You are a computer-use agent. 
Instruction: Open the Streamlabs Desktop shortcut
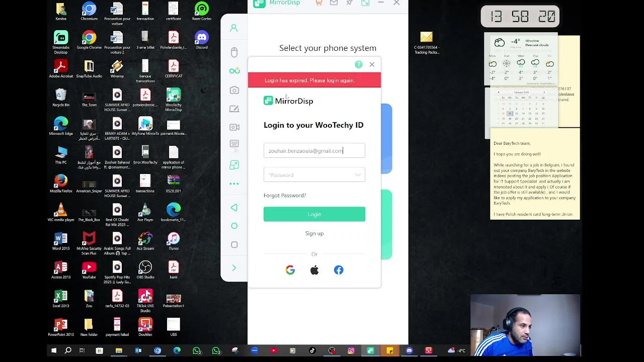tap(61, 43)
